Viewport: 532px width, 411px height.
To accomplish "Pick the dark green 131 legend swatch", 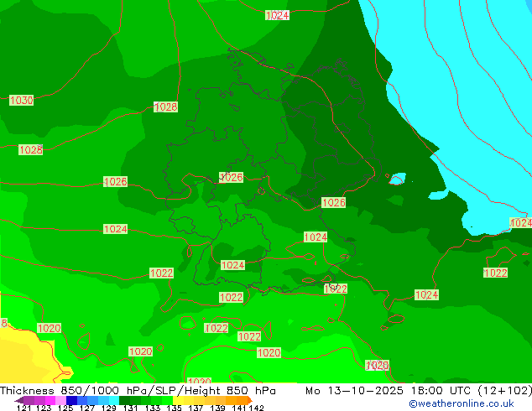I will [124, 400].
